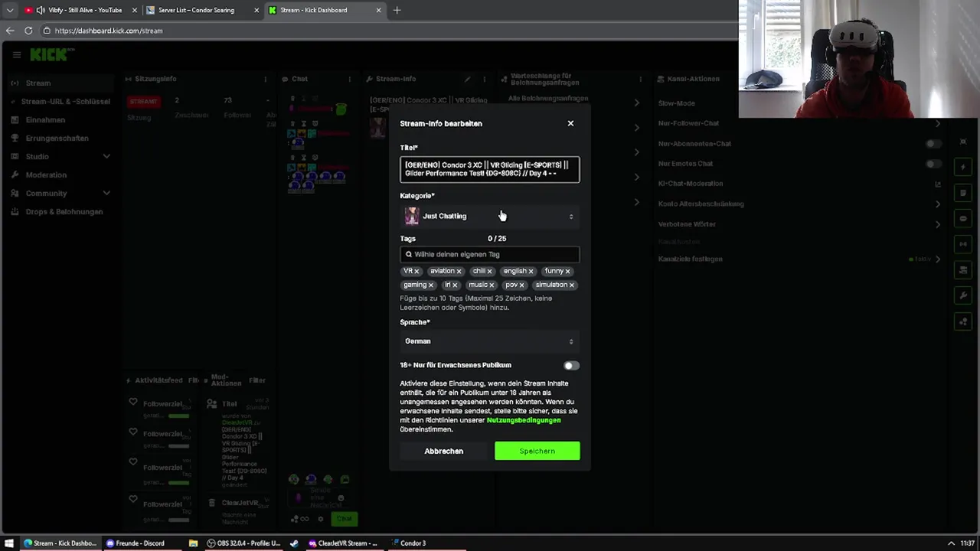Open a new browser tab
Viewport: 980px width, 551px height.
[397, 10]
